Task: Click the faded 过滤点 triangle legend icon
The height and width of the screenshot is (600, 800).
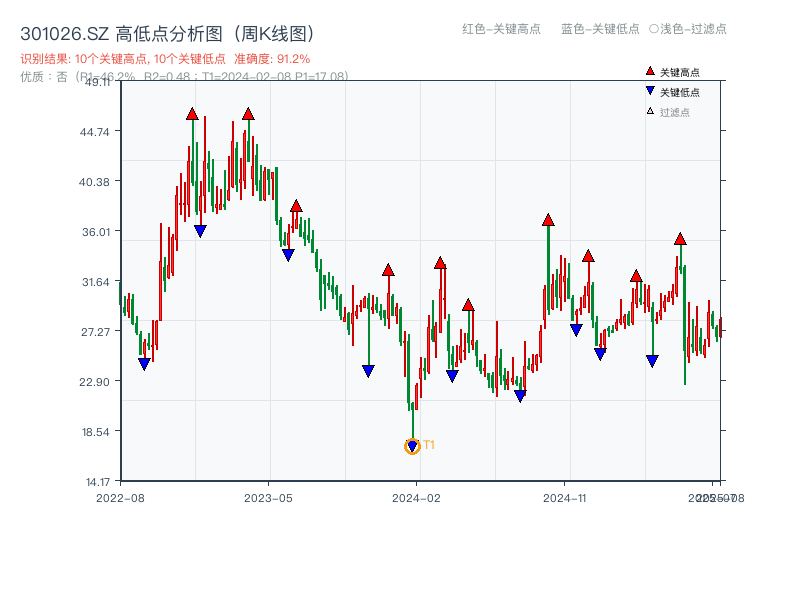Action: pos(649,110)
